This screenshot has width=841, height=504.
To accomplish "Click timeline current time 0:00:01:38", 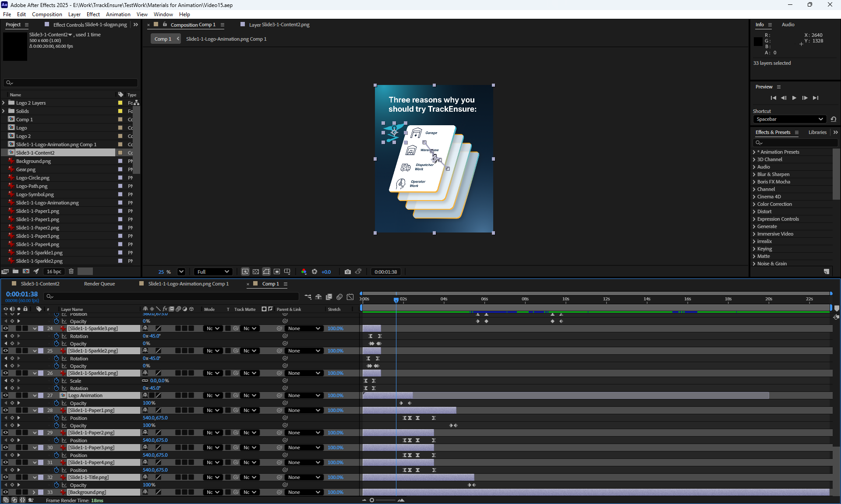I will pyautogui.click(x=22, y=294).
